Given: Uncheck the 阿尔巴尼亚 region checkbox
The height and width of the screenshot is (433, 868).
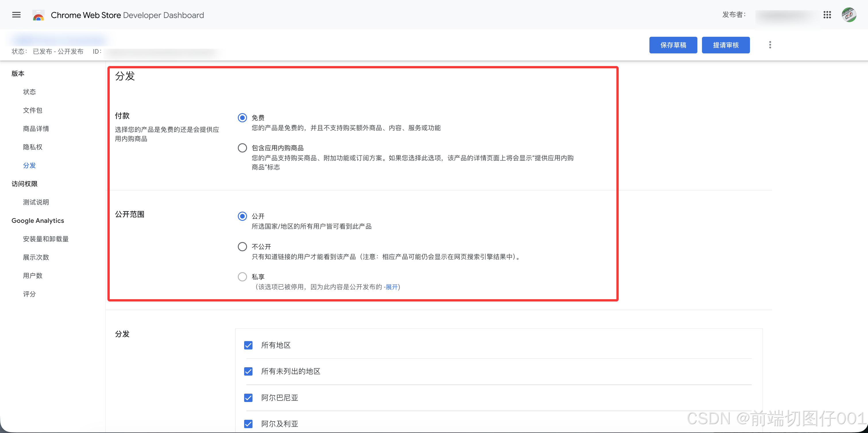Looking at the screenshot, I should 248,398.
